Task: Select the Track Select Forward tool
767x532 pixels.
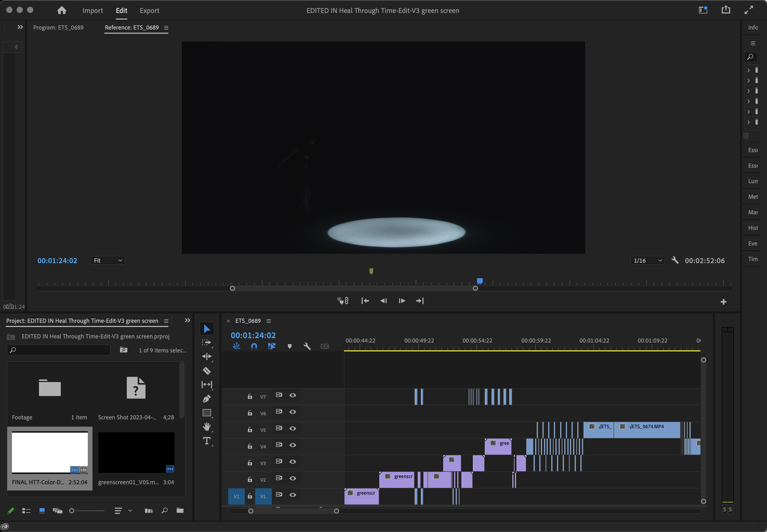Action: (207, 343)
